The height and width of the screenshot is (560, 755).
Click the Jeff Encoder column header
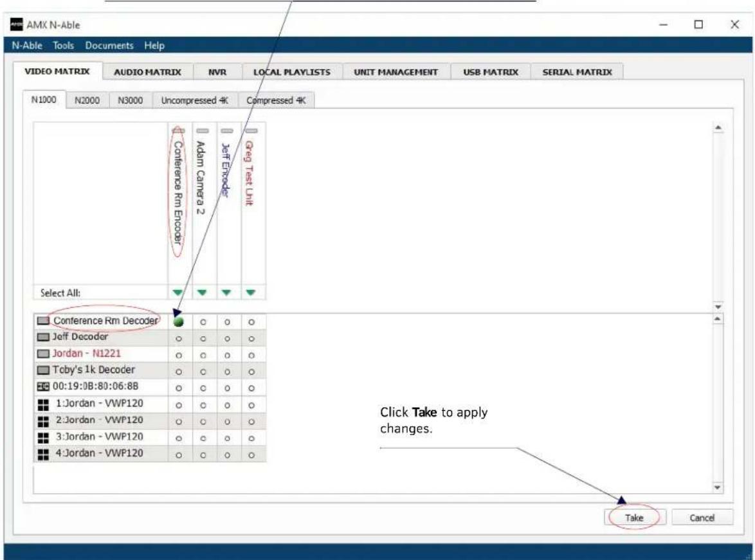[x=225, y=170]
